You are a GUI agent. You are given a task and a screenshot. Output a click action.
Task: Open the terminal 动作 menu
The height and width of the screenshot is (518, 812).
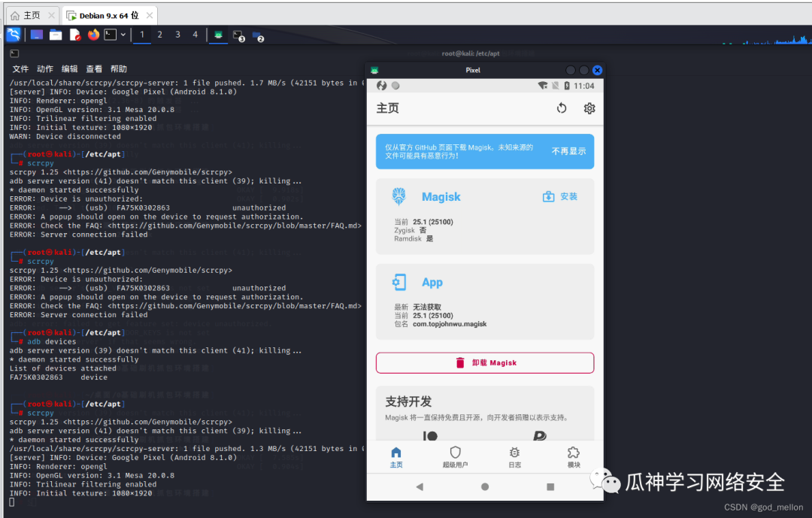tap(45, 69)
